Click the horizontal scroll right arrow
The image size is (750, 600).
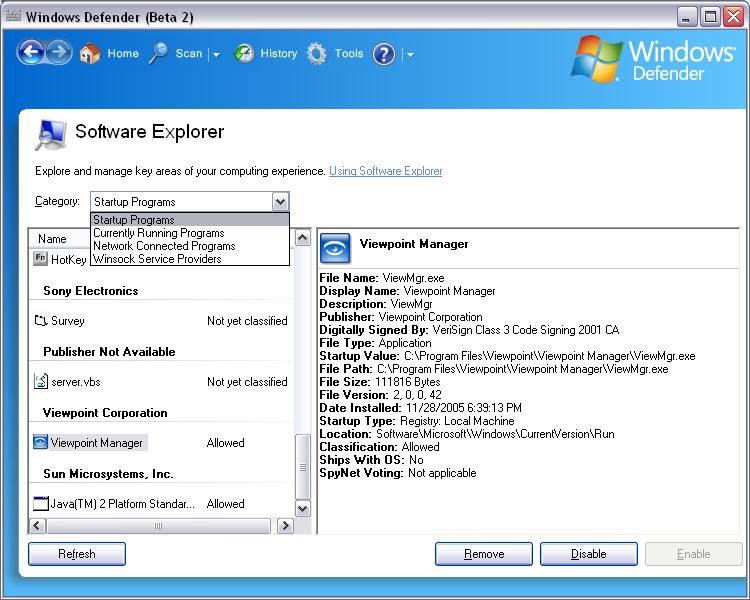click(x=286, y=526)
